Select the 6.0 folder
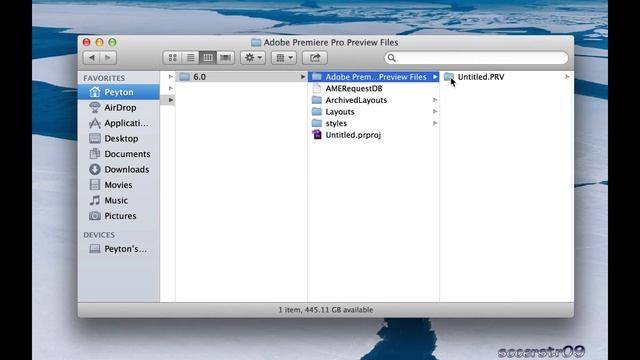Image resolution: width=640 pixels, height=360 pixels. click(x=241, y=77)
